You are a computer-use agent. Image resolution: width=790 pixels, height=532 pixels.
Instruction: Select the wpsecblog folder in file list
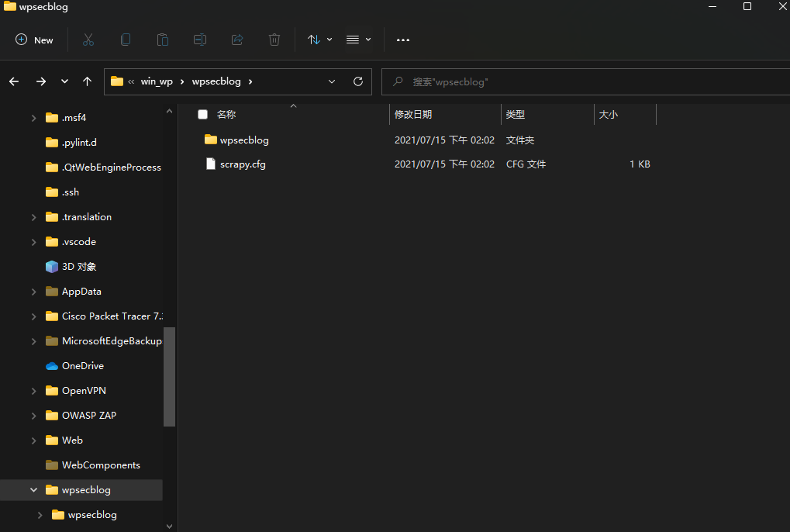tap(244, 140)
